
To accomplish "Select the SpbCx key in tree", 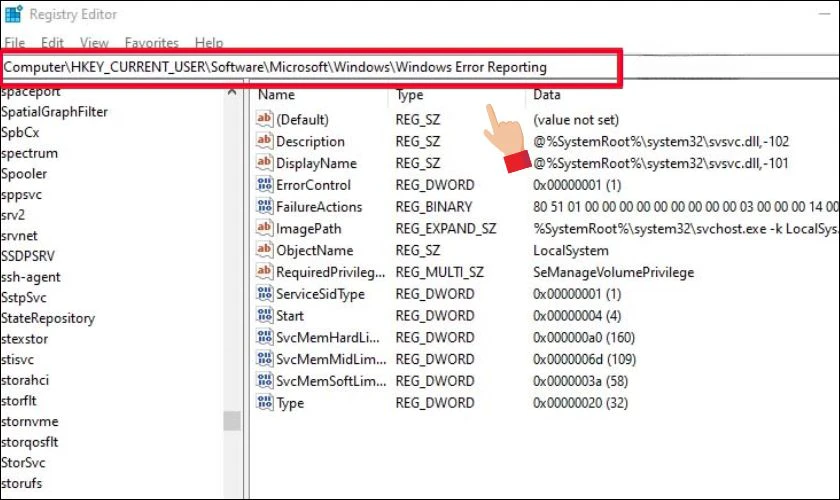I will point(20,133).
